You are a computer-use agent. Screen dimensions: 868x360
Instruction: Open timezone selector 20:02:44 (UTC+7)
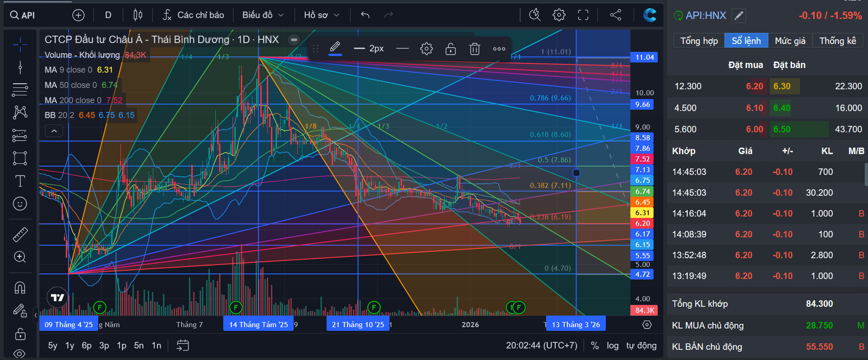542,346
